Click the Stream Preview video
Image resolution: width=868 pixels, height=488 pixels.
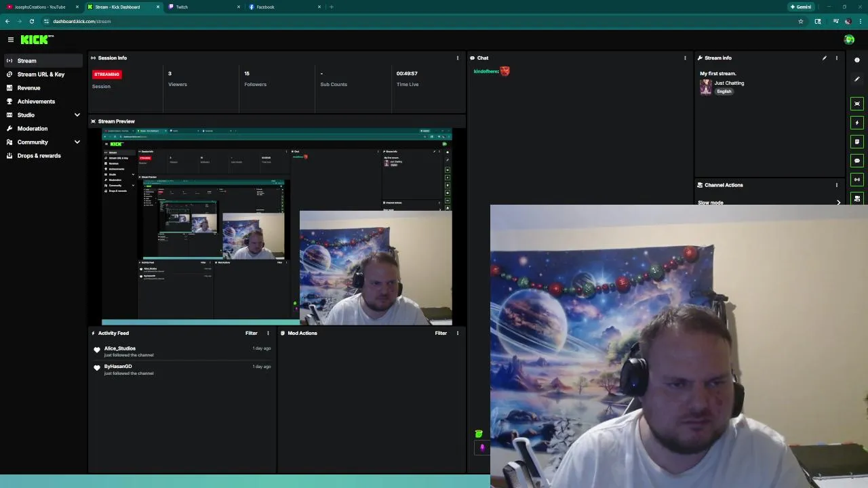pos(277,226)
